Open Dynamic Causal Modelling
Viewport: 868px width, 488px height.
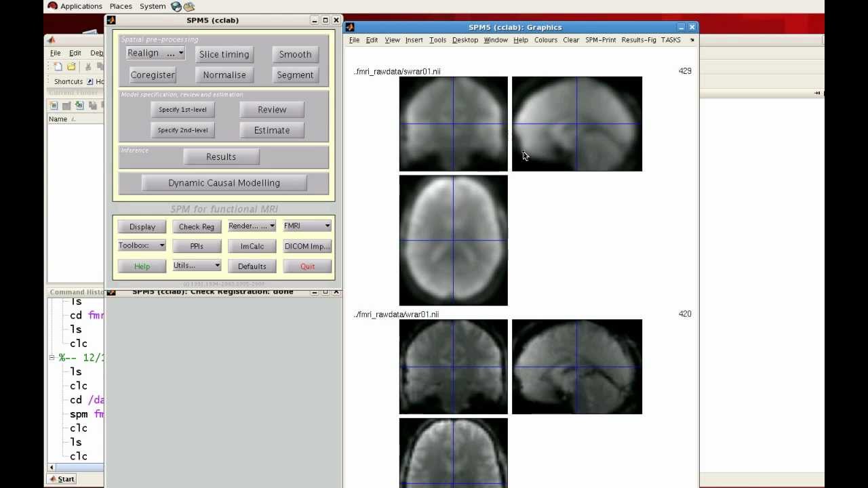224,183
